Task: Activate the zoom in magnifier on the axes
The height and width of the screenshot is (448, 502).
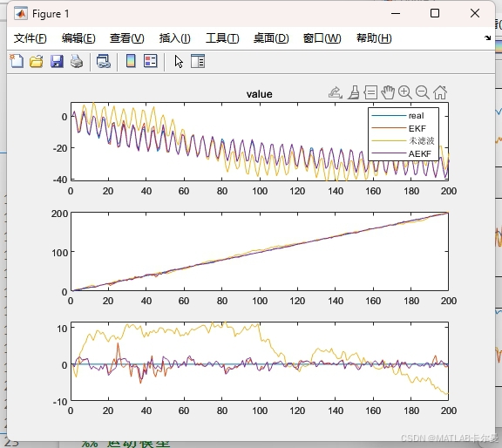Action: (405, 92)
